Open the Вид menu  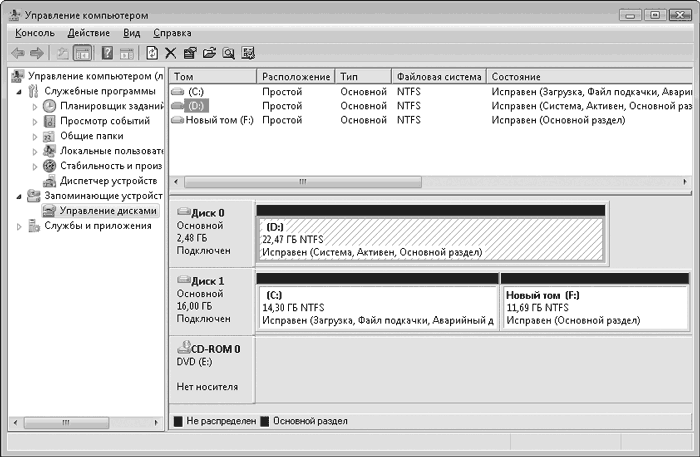132,33
